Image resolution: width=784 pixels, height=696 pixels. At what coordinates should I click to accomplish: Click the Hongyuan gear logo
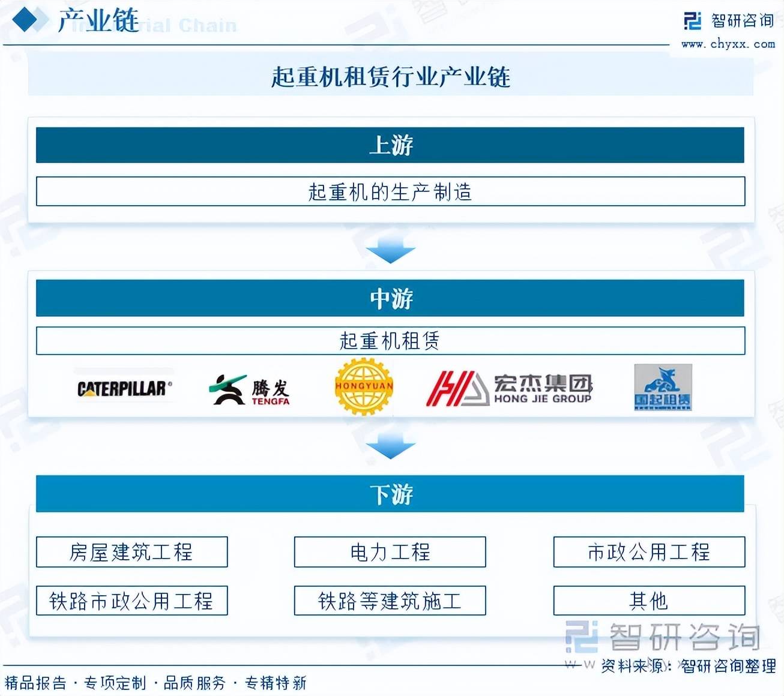coord(364,387)
